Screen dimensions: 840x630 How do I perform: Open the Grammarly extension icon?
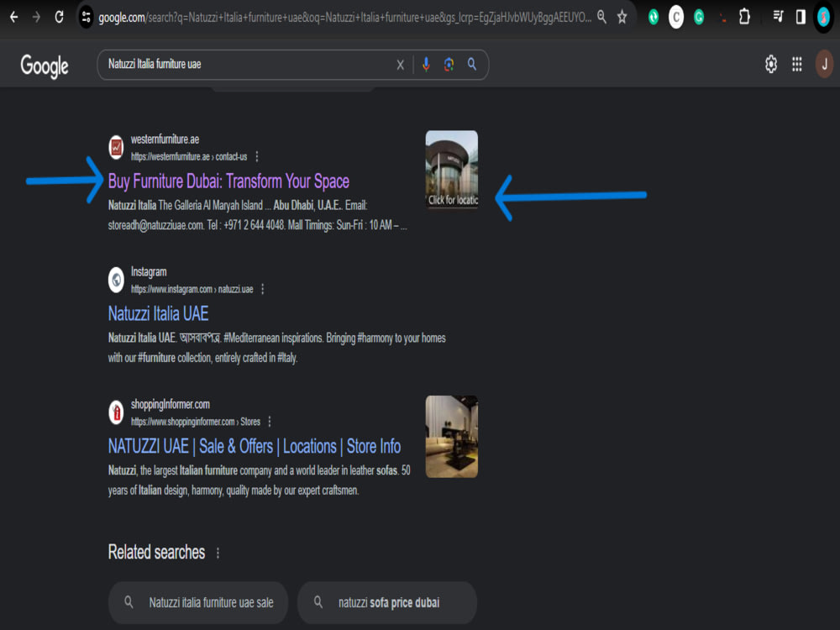point(699,17)
